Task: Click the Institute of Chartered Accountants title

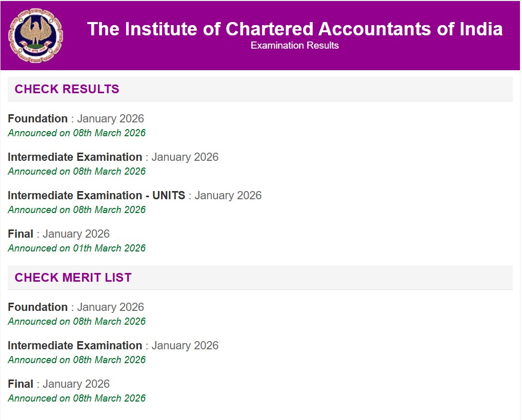Action: coord(295,29)
